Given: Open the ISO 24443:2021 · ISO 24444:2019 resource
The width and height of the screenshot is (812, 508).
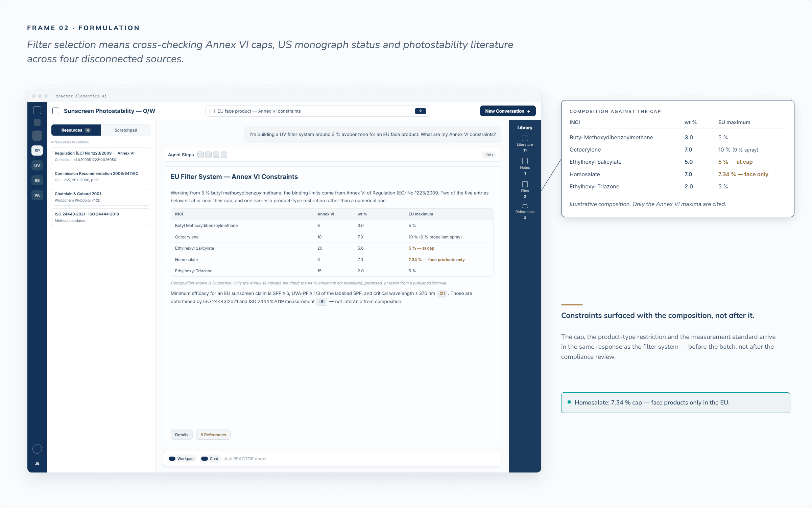Looking at the screenshot, I should click(x=101, y=217).
